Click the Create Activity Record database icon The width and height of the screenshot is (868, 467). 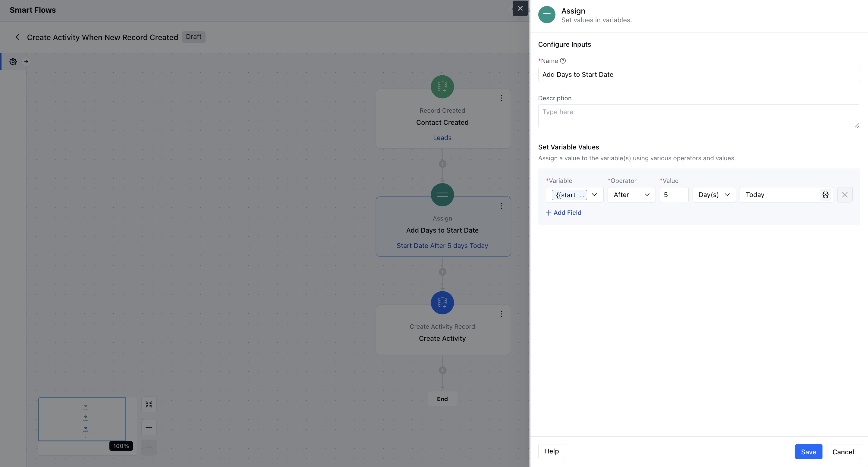tap(442, 302)
